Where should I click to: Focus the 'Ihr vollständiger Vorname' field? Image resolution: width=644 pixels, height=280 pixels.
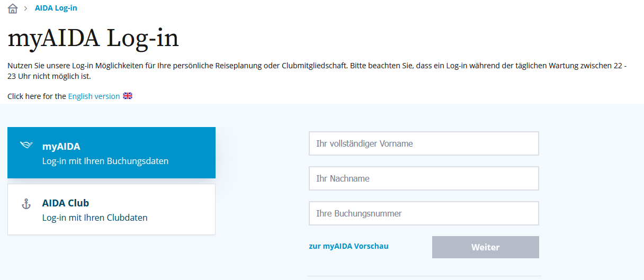point(424,143)
